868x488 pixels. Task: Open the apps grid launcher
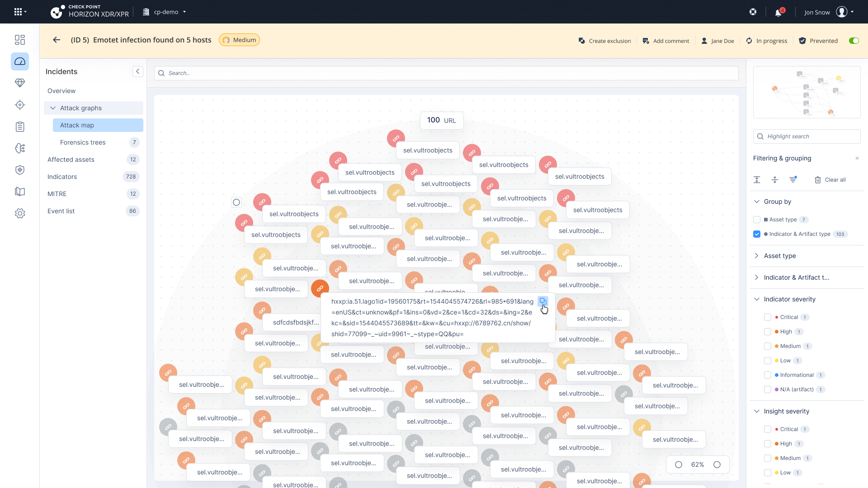click(x=18, y=12)
